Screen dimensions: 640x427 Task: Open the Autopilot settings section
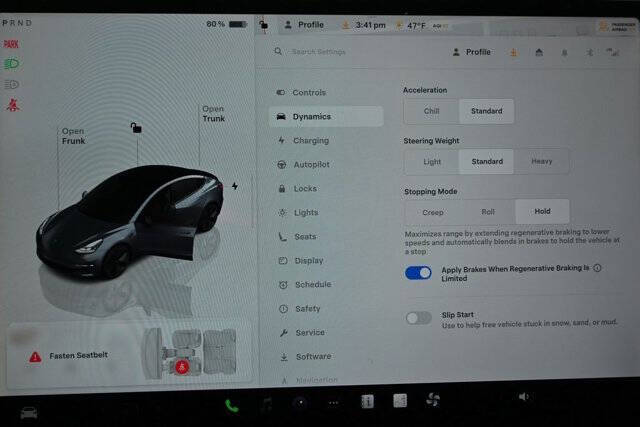[x=327, y=165]
